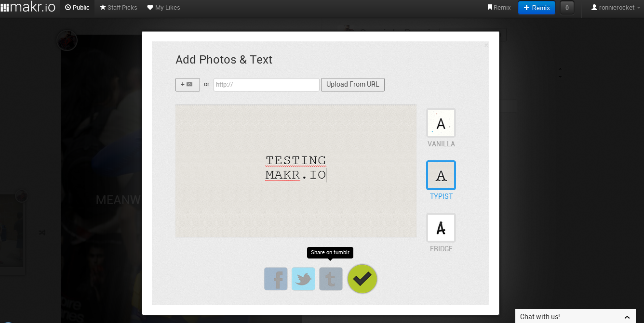The width and height of the screenshot is (644, 323).
Task: Confirm with the green checkmark button
Action: (362, 279)
